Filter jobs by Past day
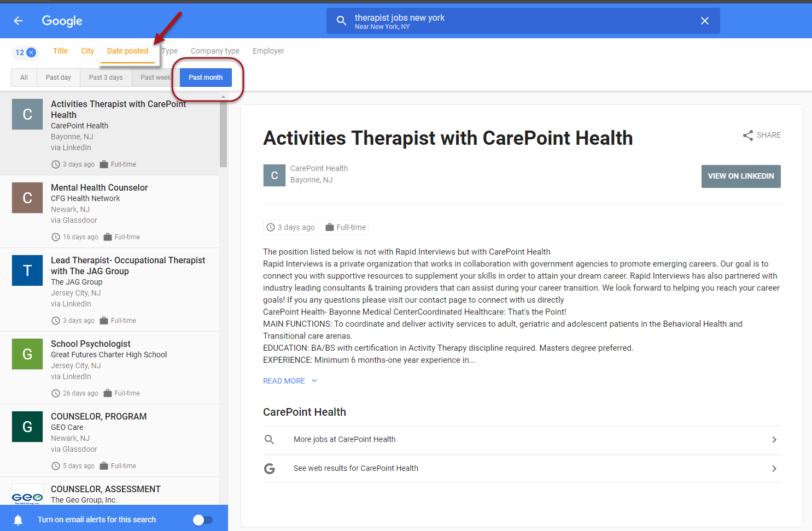The width and height of the screenshot is (812, 531). [x=59, y=78]
